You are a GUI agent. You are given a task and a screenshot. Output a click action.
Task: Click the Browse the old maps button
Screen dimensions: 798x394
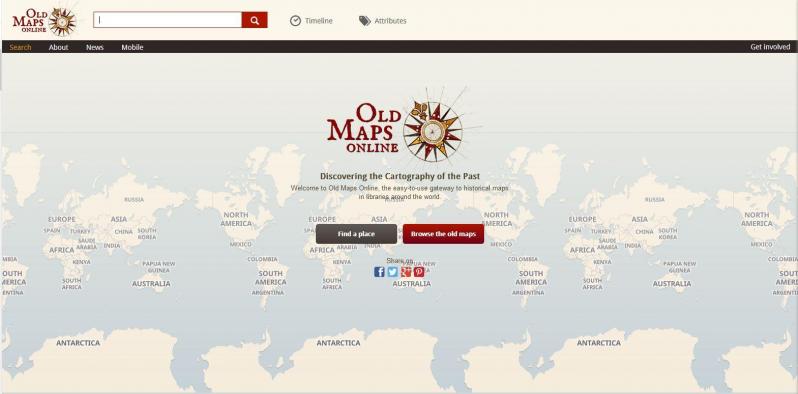pos(443,234)
